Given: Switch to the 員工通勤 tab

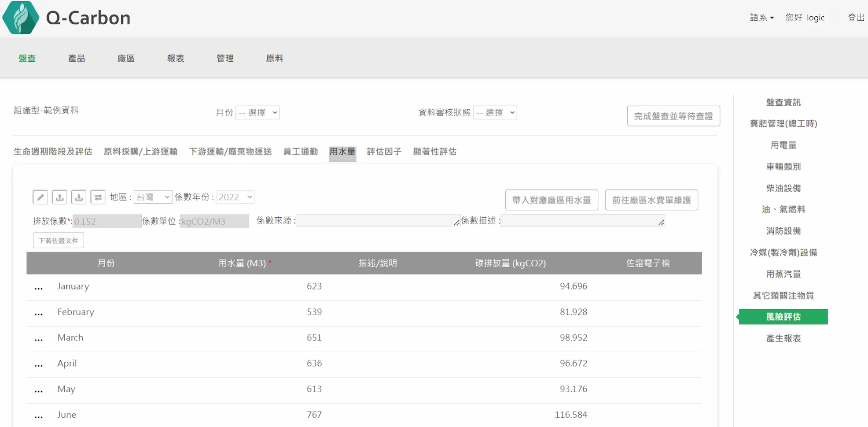Looking at the screenshot, I should click(300, 152).
